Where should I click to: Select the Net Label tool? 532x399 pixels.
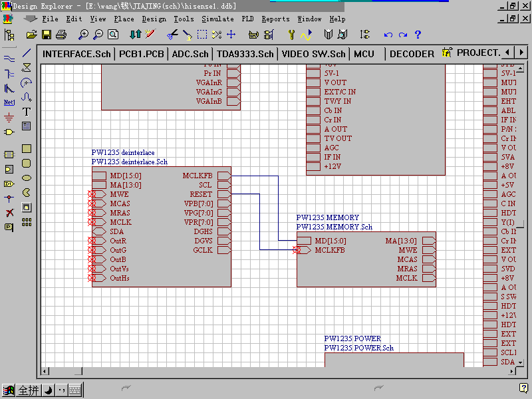9,102
